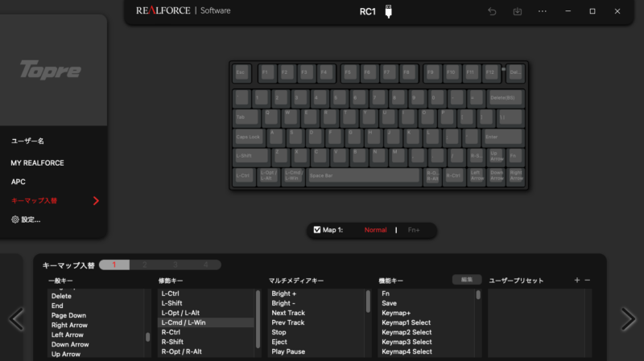Go to previous panel with left arrow
The width and height of the screenshot is (644, 361).
16,318
